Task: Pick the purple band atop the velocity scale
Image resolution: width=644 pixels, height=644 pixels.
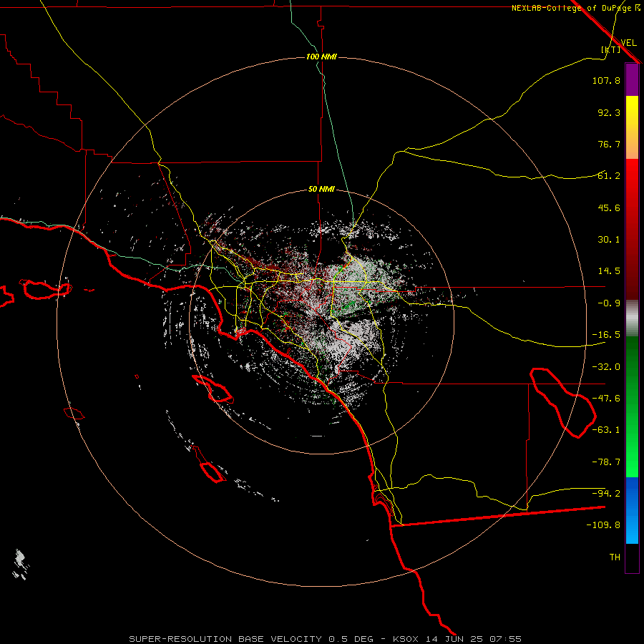Action: pos(632,80)
